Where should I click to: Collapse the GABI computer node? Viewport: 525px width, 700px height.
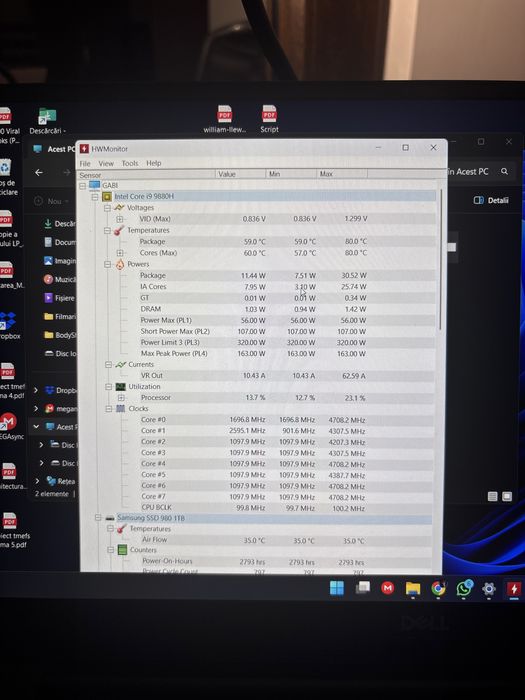click(x=83, y=186)
